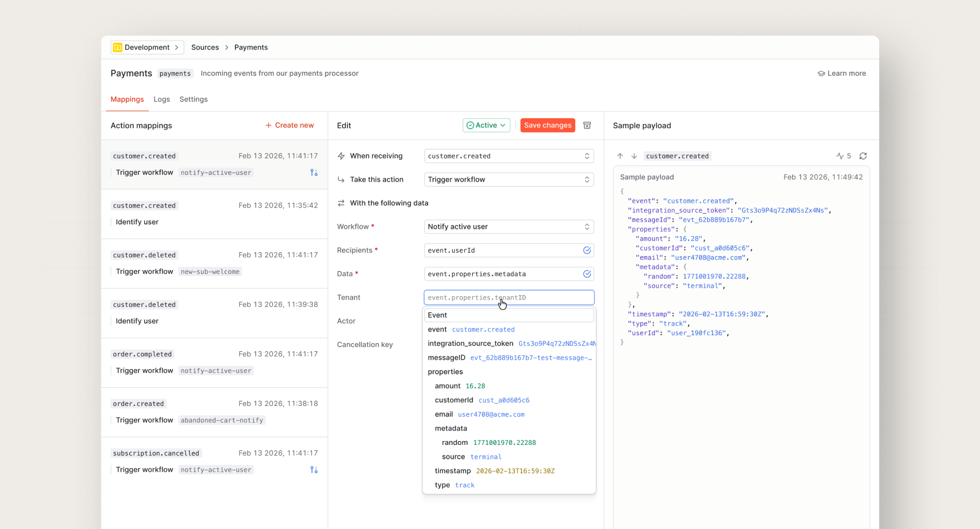
Task: Select customer.created Identify user mapping
Action: pyautogui.click(x=214, y=214)
